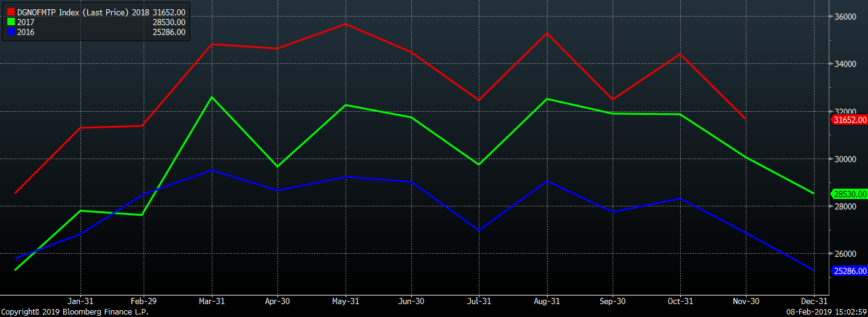Viewport: 868px width, 317px height.
Task: Click the Dec-31 date label on x-axis
Action: pos(814,302)
